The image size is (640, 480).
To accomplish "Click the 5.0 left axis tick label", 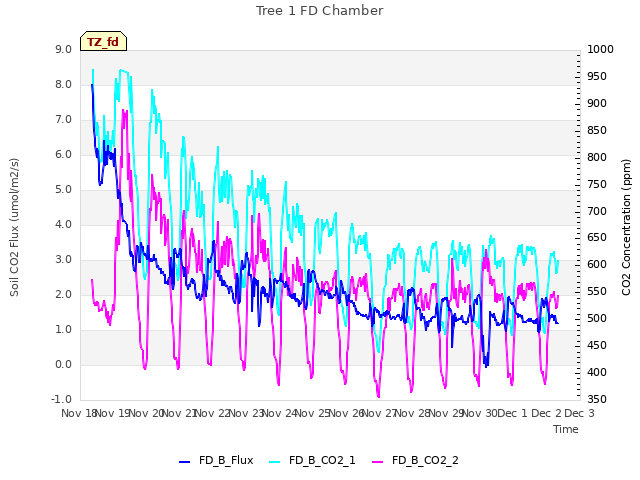I will [64, 189].
